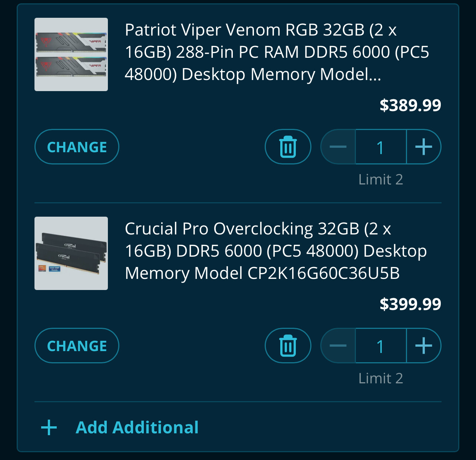Decrease quantity of Crucial Pro RAM

338,346
